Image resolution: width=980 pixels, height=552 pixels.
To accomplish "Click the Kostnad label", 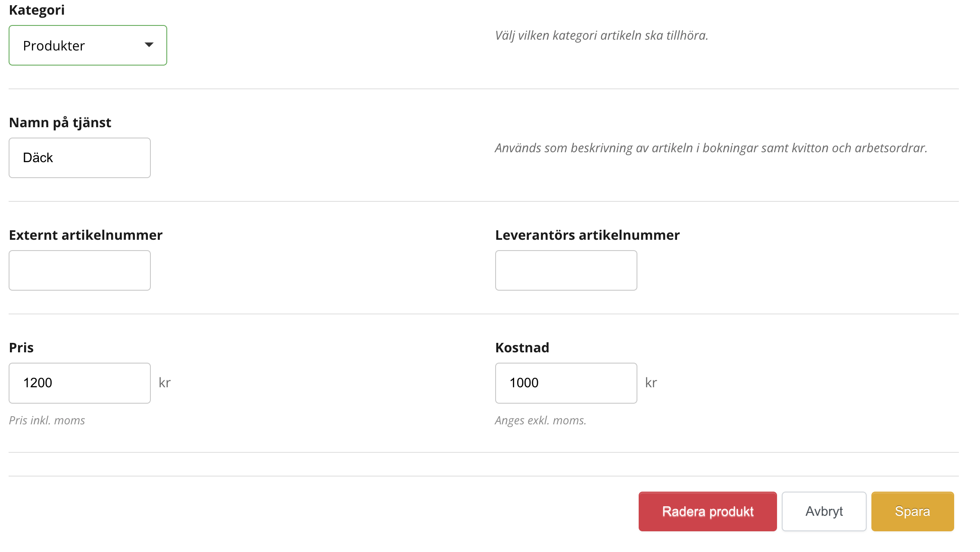I will point(522,348).
